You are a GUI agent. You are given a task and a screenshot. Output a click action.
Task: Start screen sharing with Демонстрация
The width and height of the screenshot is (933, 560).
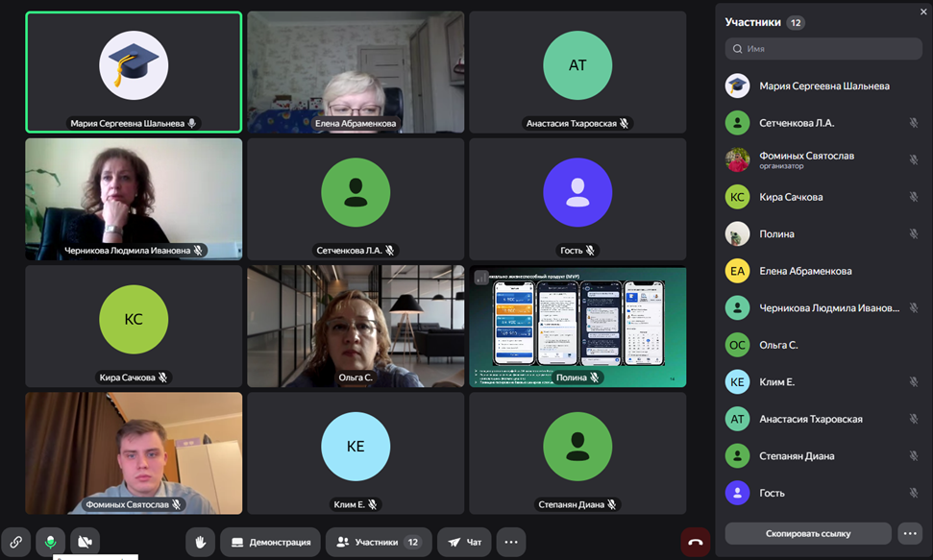[x=270, y=542]
